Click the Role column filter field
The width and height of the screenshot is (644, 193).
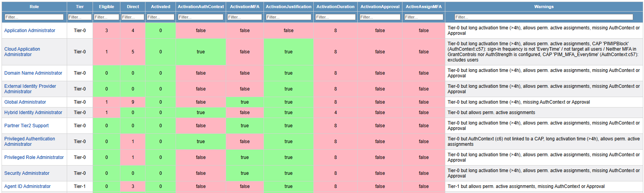point(34,17)
